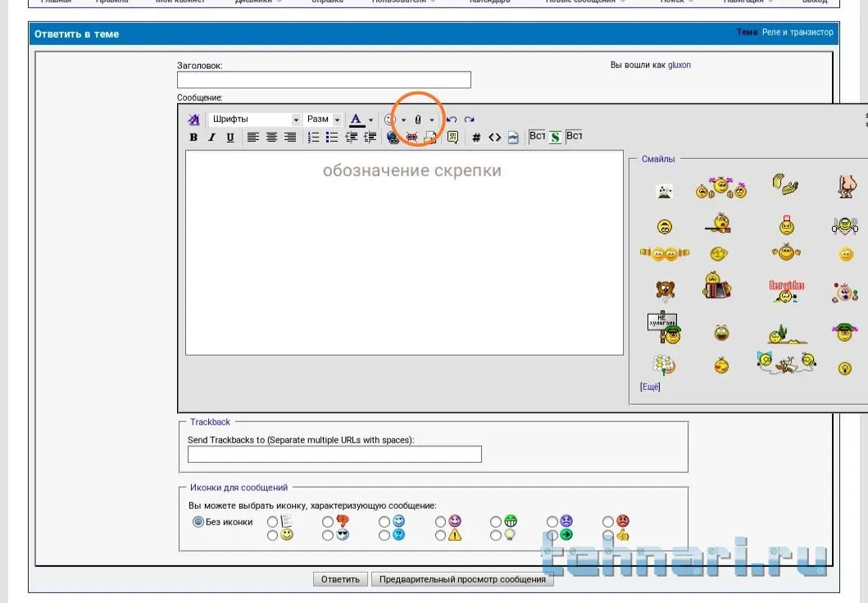The height and width of the screenshot is (603, 868).
Task: Select the sunglasses cool post icon radio
Action: pyautogui.click(x=328, y=535)
